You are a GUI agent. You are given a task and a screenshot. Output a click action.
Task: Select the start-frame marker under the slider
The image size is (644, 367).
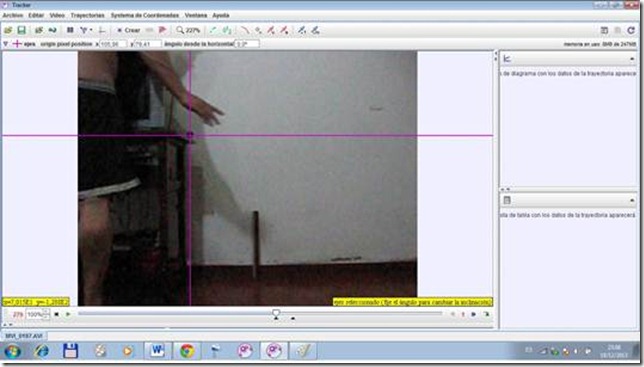276,318
